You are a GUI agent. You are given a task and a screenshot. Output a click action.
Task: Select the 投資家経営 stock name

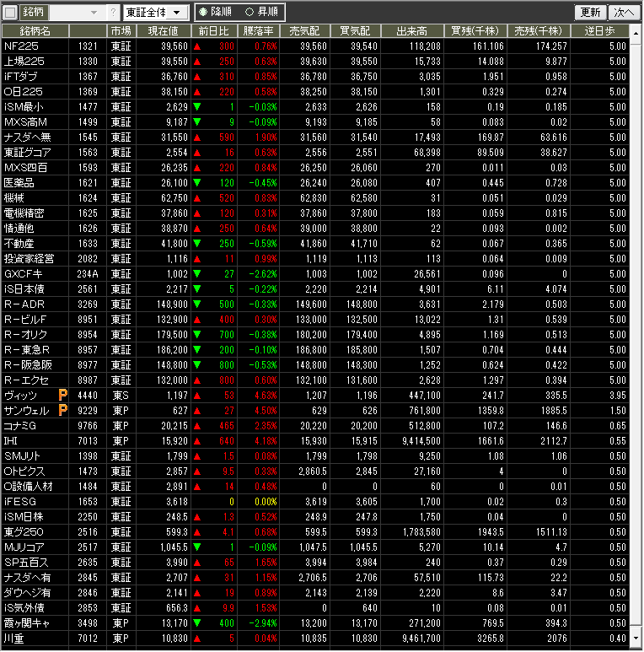[x=29, y=259]
